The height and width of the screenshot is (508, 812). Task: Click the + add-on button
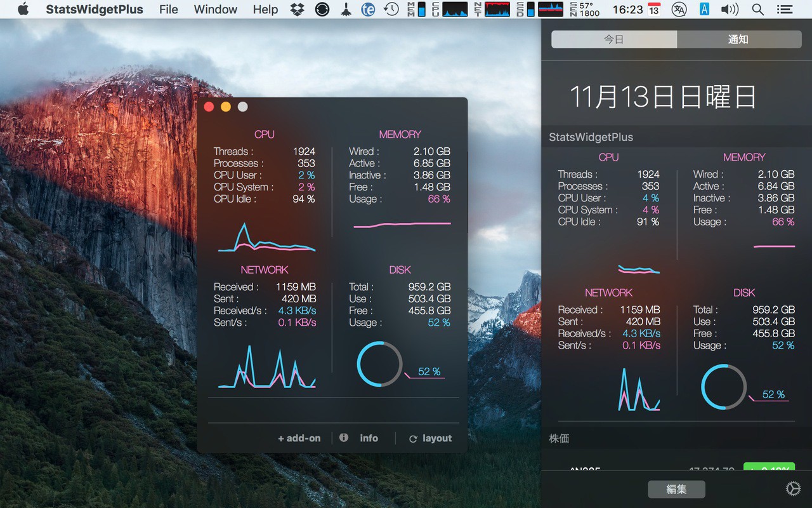[299, 438]
